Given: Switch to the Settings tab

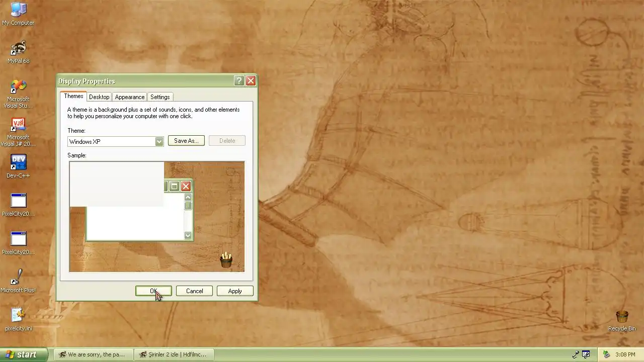Looking at the screenshot, I should 160,97.
